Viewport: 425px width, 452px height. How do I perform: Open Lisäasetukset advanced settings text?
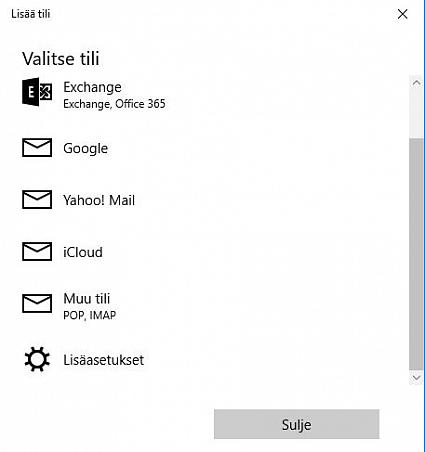pyautogui.click(x=104, y=360)
